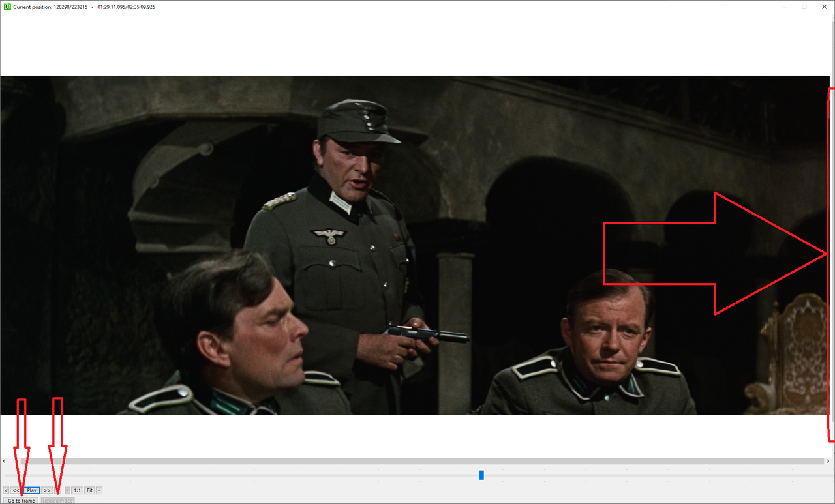Click the blue seek slider handle
Viewport: 835px width, 504px height.
[x=481, y=475]
